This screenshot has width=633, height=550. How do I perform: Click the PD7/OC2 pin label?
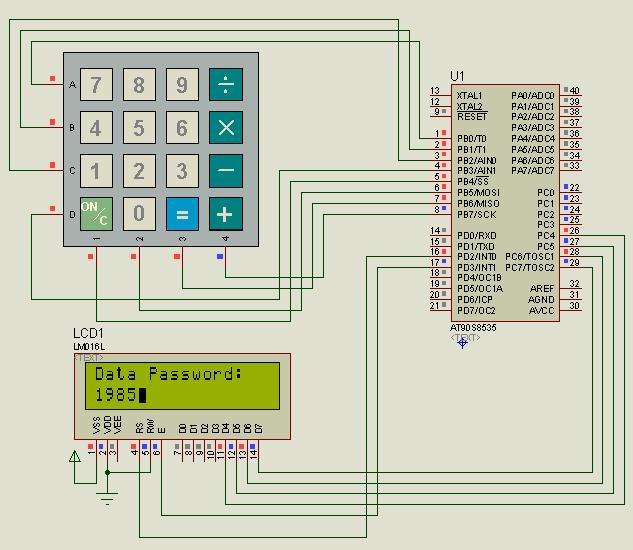[x=476, y=311]
